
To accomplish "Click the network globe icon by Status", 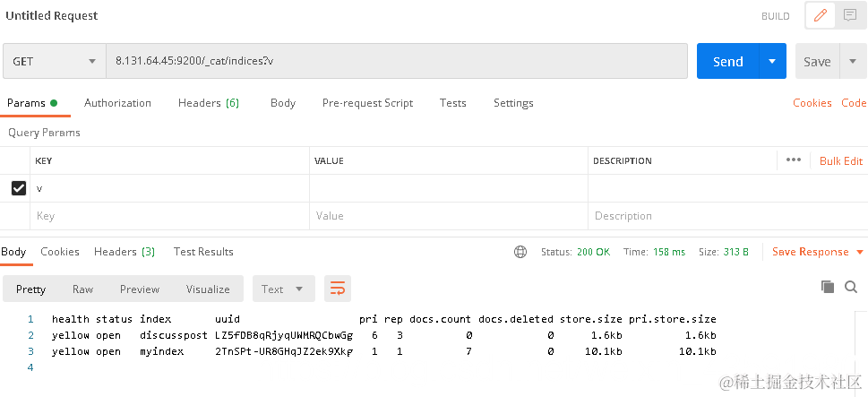I will [520, 252].
